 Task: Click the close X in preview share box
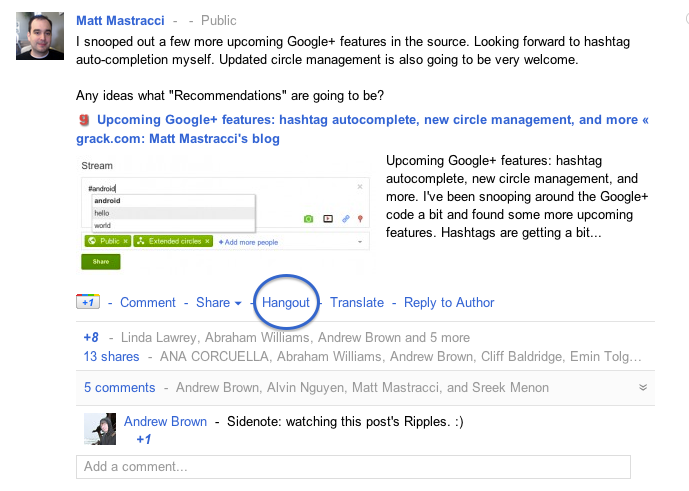click(360, 187)
